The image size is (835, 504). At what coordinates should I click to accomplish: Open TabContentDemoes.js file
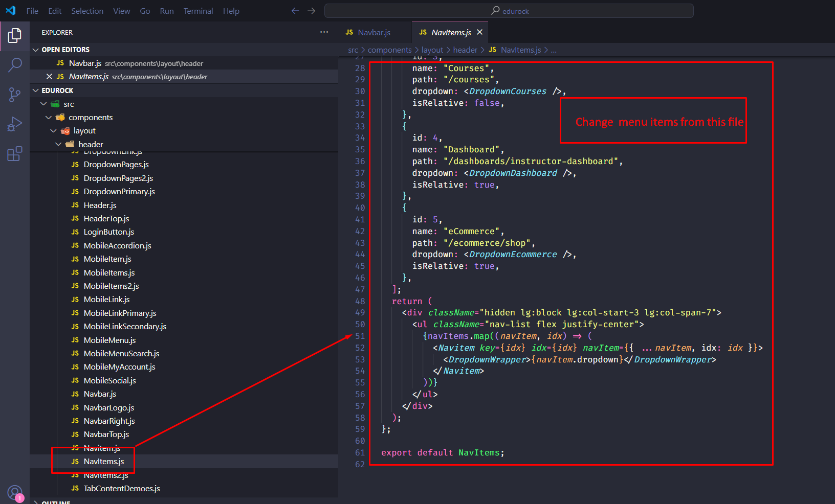click(x=184, y=489)
